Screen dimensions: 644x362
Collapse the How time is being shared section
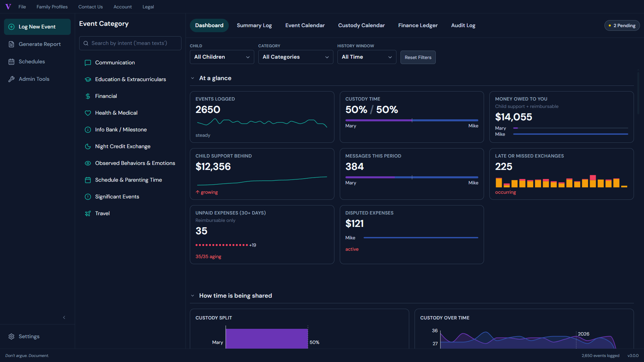click(x=193, y=296)
